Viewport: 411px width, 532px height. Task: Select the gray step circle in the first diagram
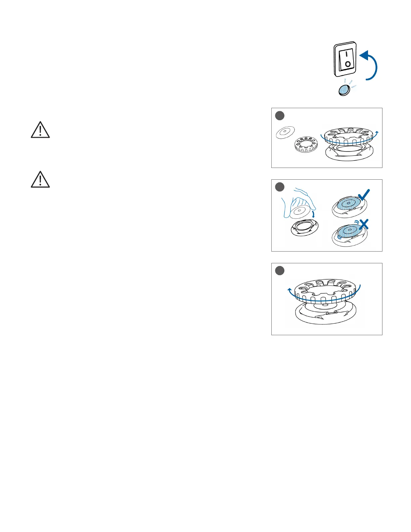coord(280,116)
